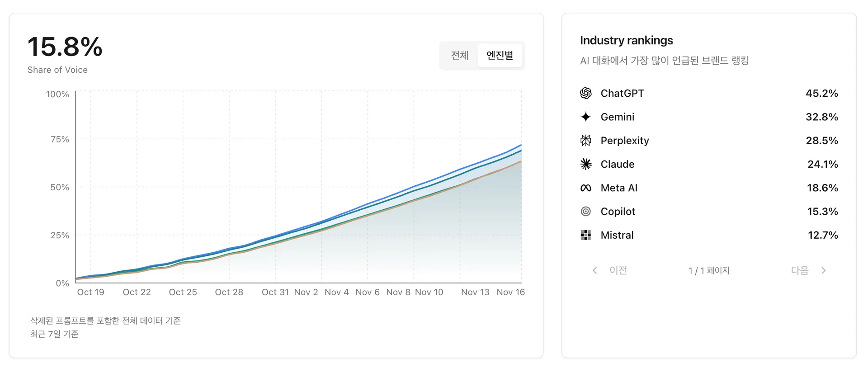Viewport: 868px width, 368px height.
Task: Select the Oct 19 date on chart axis
Action: tap(91, 293)
